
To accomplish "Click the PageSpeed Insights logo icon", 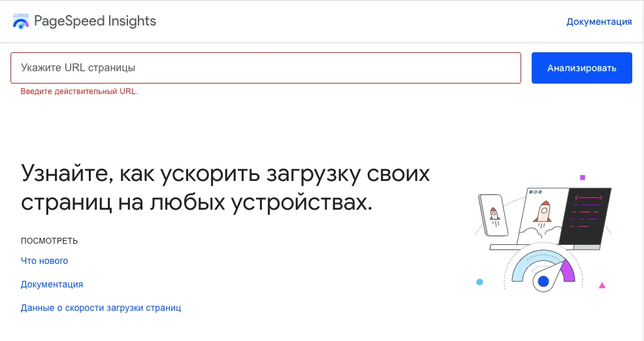I will [x=20, y=22].
